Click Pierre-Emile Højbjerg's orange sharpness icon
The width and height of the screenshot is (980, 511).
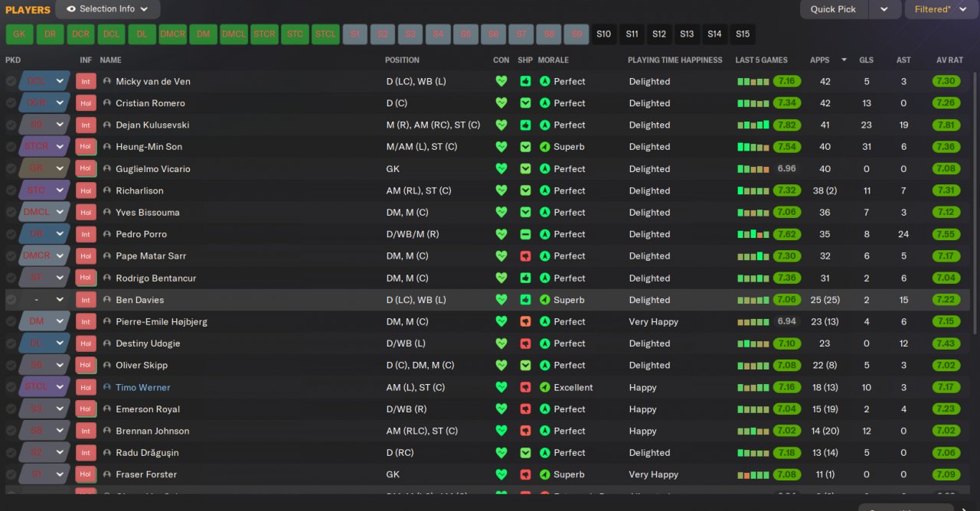pos(525,322)
